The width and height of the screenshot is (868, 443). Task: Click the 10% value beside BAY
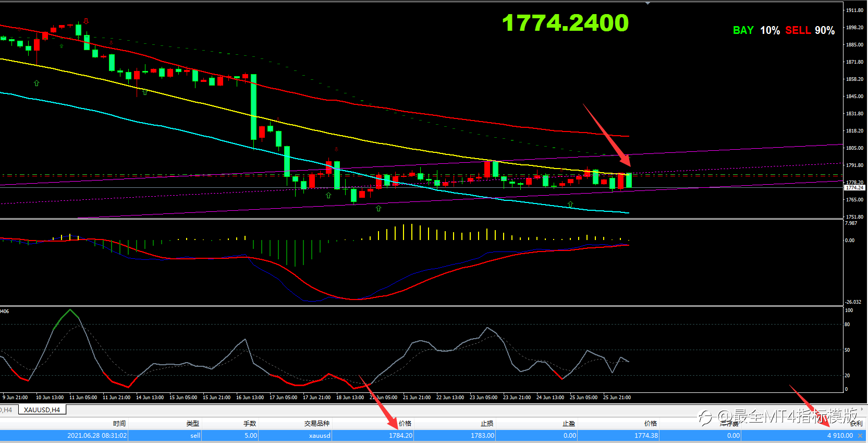point(770,30)
